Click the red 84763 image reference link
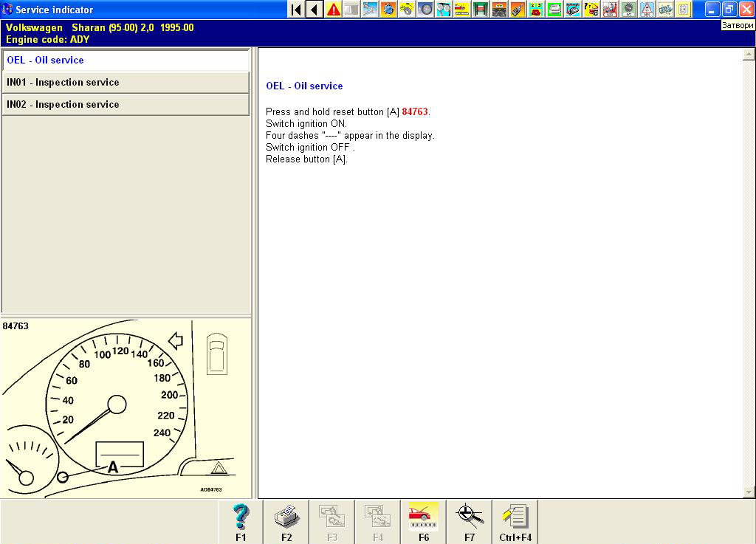Viewport: 756px width, 544px height. point(415,112)
